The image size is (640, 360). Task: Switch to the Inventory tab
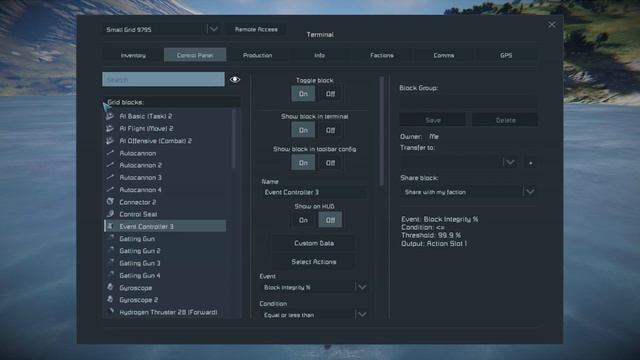pos(133,55)
